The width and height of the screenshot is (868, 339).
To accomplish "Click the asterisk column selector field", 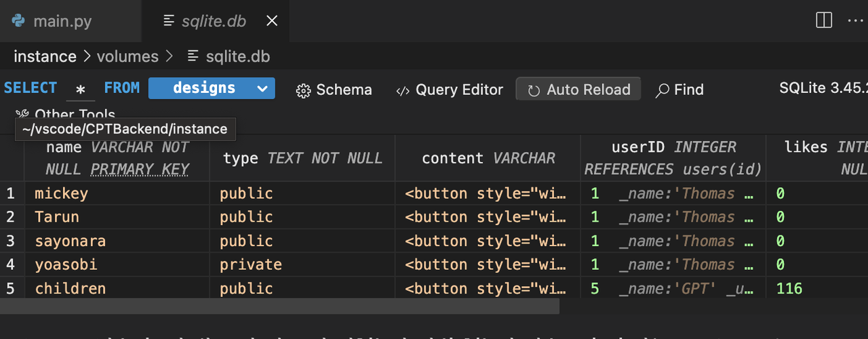I will [81, 89].
